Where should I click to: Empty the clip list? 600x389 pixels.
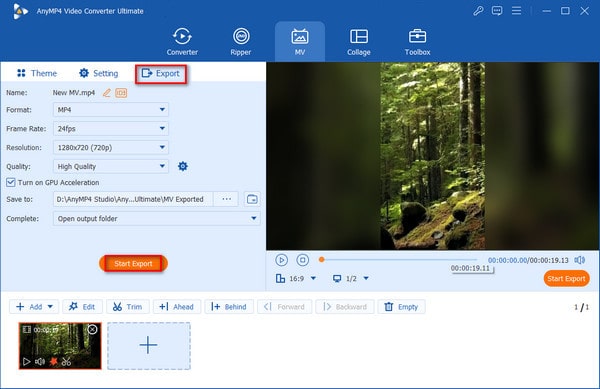[x=401, y=307]
